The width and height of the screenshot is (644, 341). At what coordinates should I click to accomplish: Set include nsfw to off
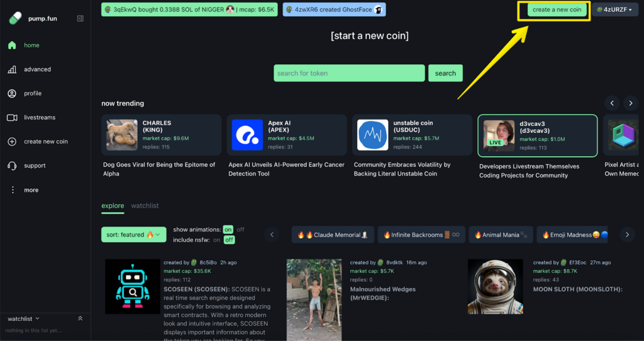pos(229,240)
